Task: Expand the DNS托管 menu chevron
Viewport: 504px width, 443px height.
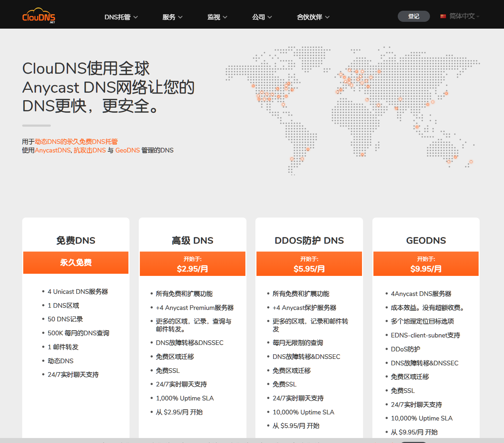Action: [x=136, y=17]
